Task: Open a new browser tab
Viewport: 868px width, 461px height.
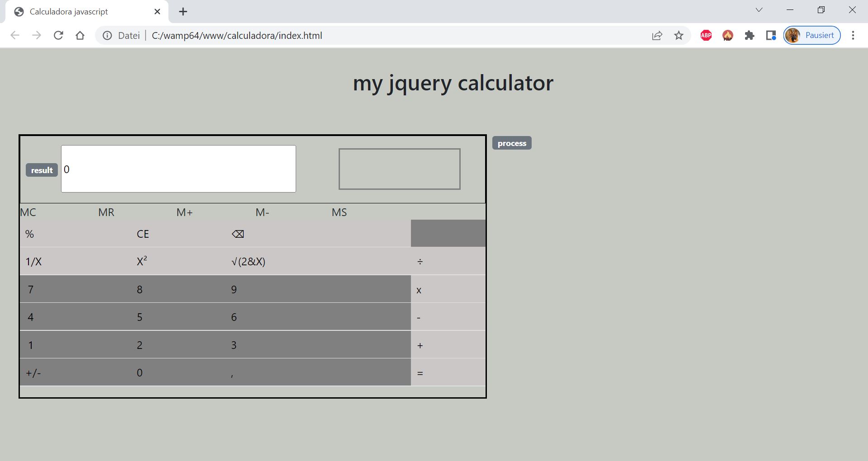Action: [x=183, y=12]
